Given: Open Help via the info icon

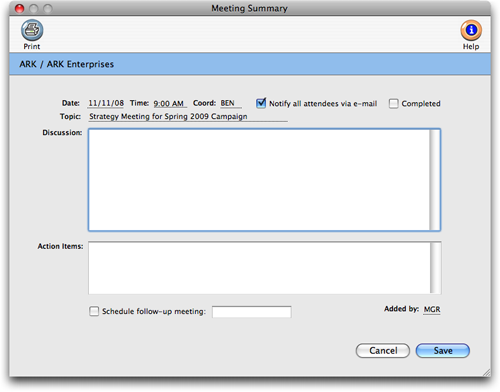Looking at the screenshot, I should (x=471, y=30).
